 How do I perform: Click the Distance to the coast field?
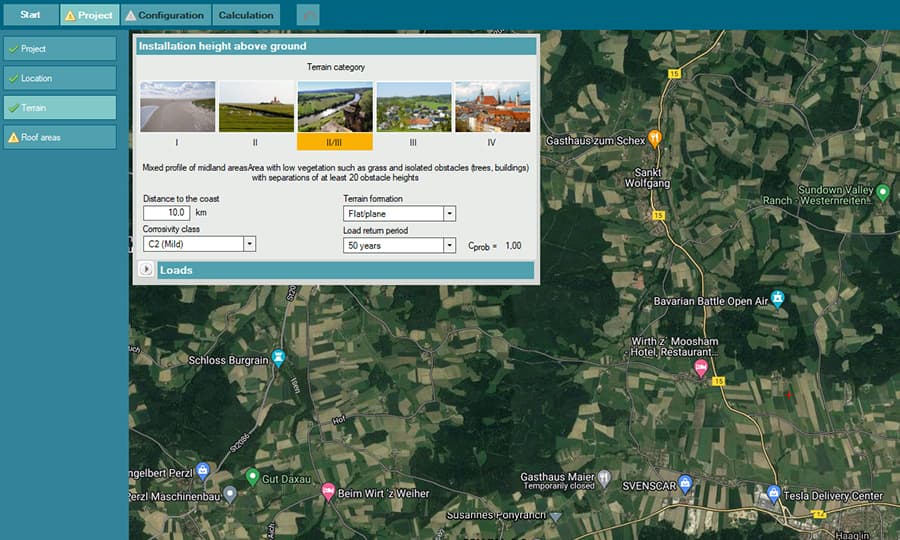pyautogui.click(x=166, y=213)
